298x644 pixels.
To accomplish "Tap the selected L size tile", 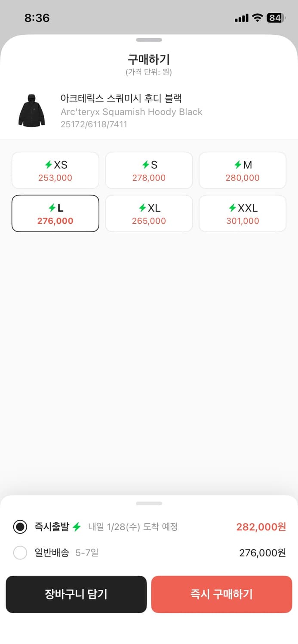I will coord(55,213).
